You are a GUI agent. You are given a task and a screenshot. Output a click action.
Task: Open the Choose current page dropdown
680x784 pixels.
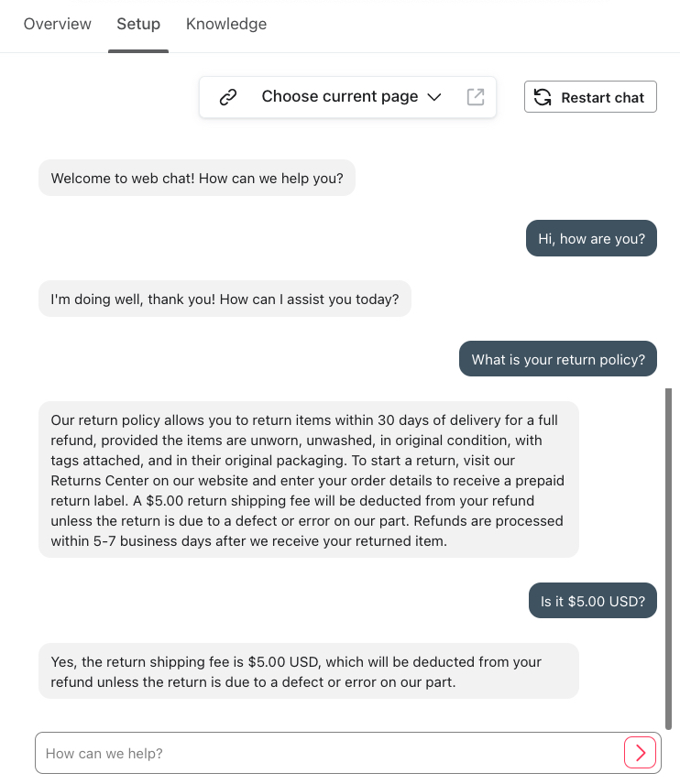pos(338,96)
